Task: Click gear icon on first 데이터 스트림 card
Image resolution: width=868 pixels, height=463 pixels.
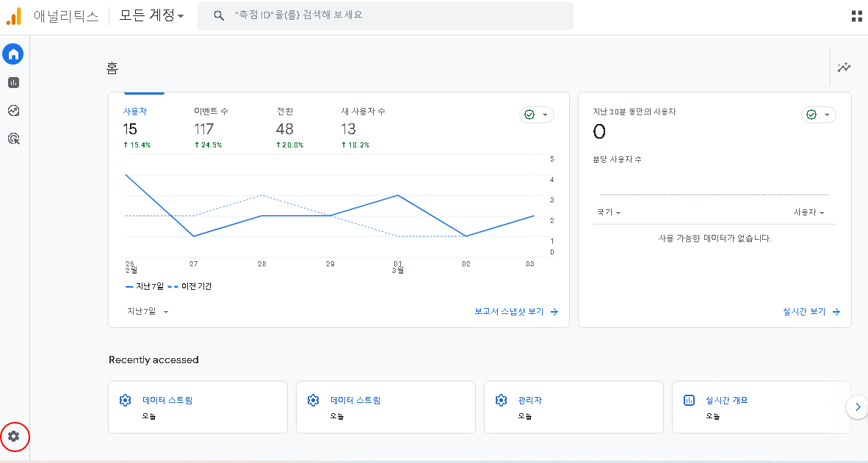Action: [126, 400]
